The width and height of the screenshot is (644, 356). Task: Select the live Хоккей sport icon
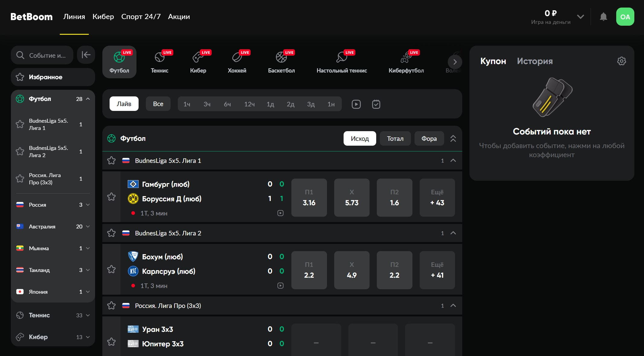tap(237, 62)
